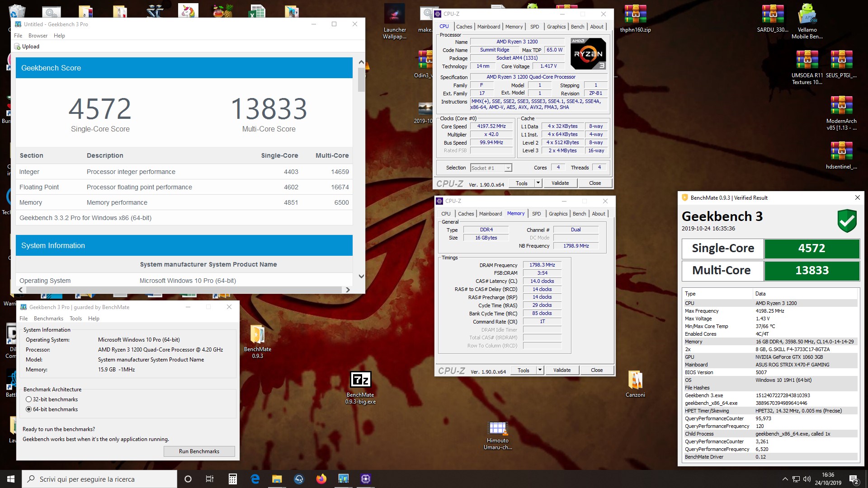The image size is (868, 488).
Task: Switch to Graphics tab in Memory CPU-Z window
Action: point(558,214)
